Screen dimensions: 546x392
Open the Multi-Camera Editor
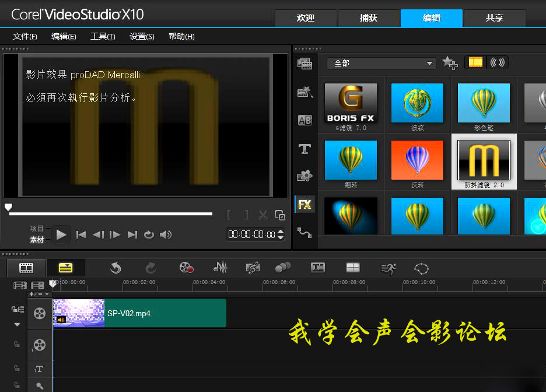(x=352, y=268)
